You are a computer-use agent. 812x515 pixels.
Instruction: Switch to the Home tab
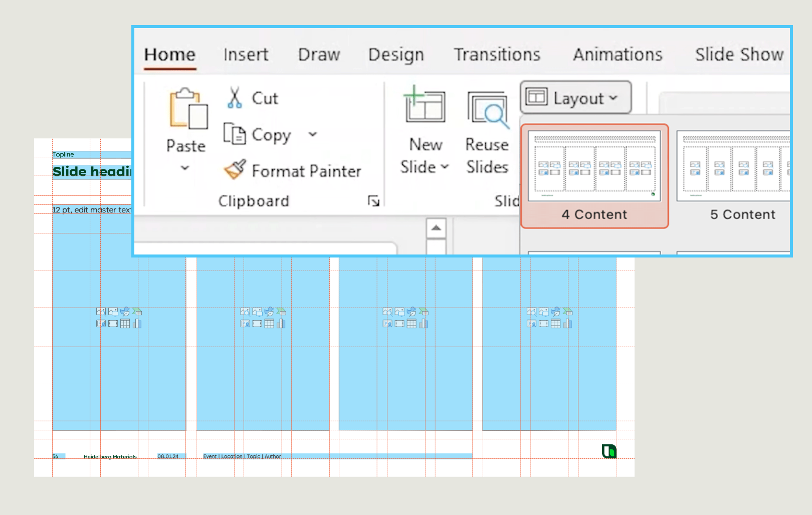pyautogui.click(x=169, y=55)
